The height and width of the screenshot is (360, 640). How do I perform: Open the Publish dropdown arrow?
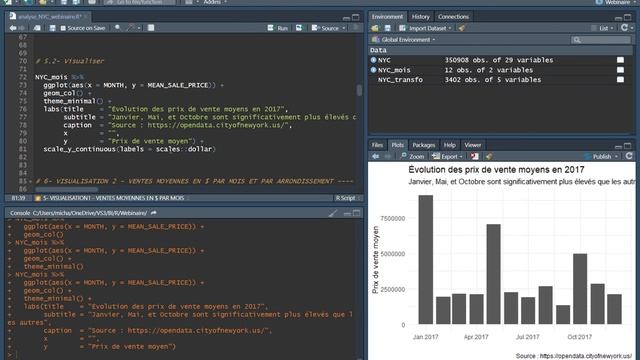(x=616, y=156)
